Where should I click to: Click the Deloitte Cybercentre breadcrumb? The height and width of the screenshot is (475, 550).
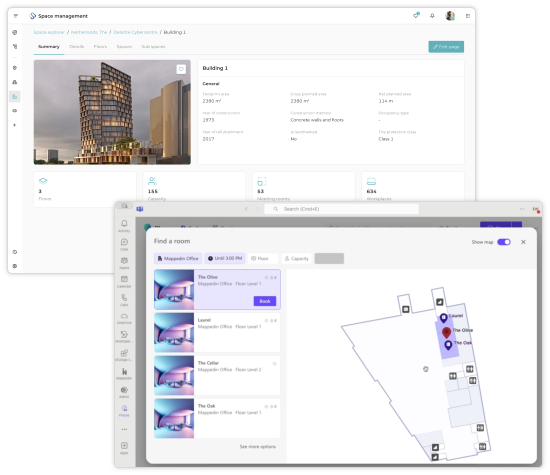point(135,32)
